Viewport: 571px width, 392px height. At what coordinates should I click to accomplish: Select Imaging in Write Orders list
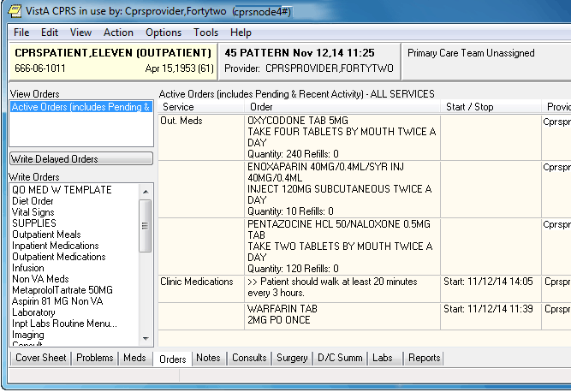click(x=28, y=335)
